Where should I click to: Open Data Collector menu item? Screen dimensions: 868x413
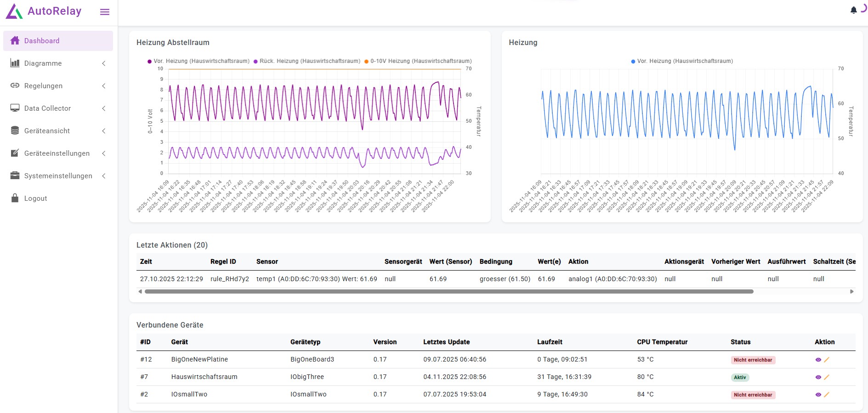coord(47,108)
